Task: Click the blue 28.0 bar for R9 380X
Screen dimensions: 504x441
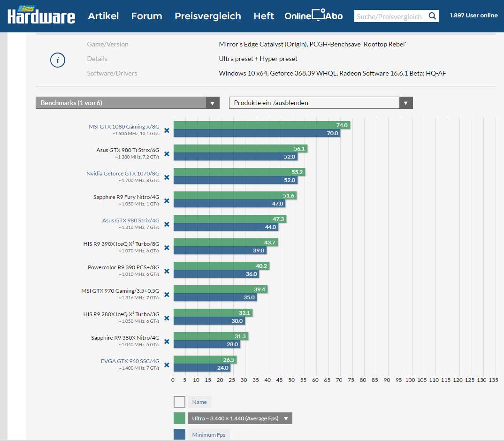Action: tap(207, 344)
